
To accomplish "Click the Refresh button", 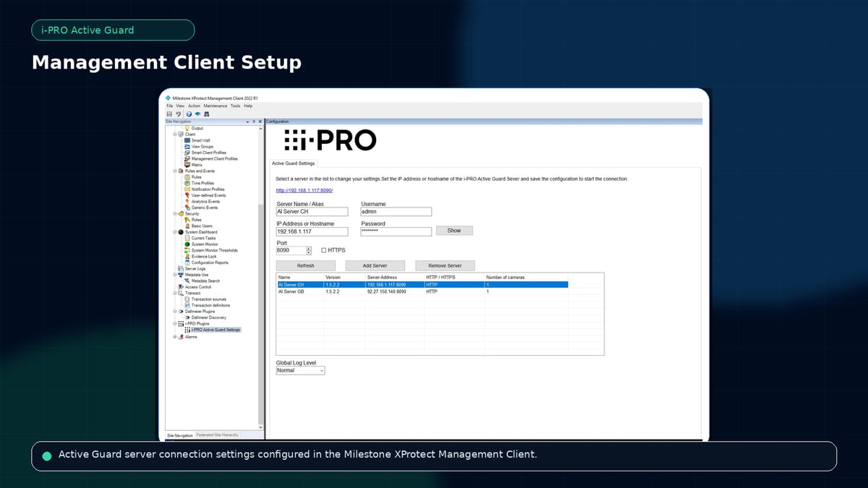I will 305,265.
